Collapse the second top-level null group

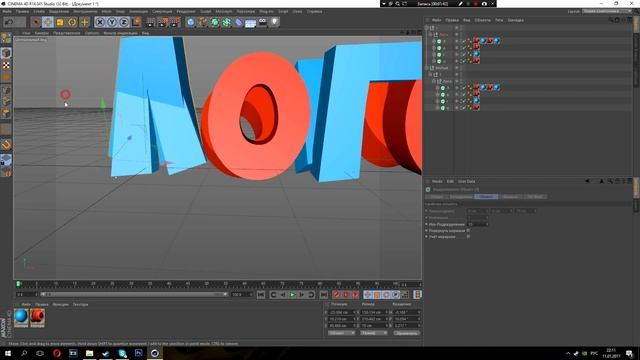point(427,68)
